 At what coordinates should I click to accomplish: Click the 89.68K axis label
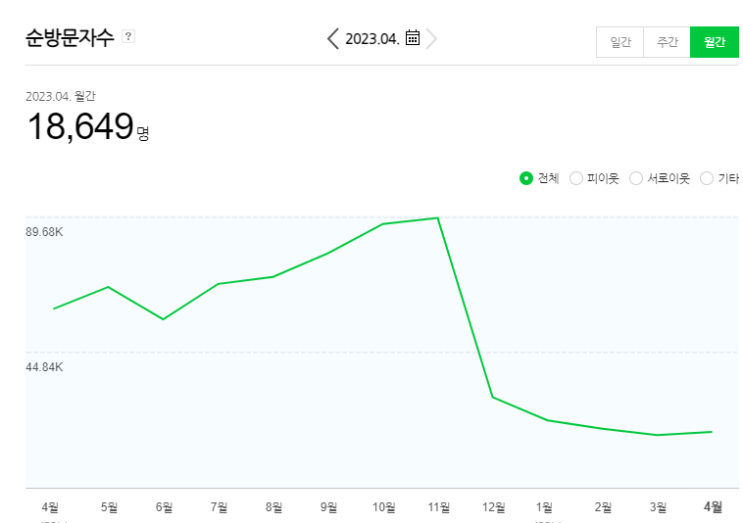[44, 232]
